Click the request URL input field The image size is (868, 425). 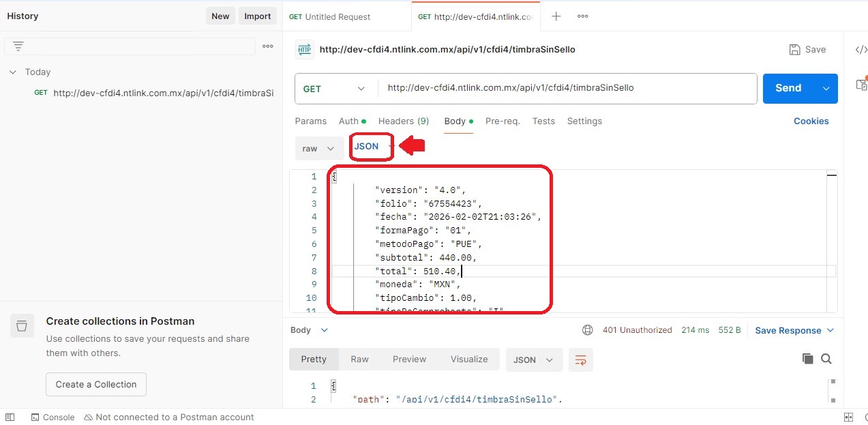pos(567,89)
